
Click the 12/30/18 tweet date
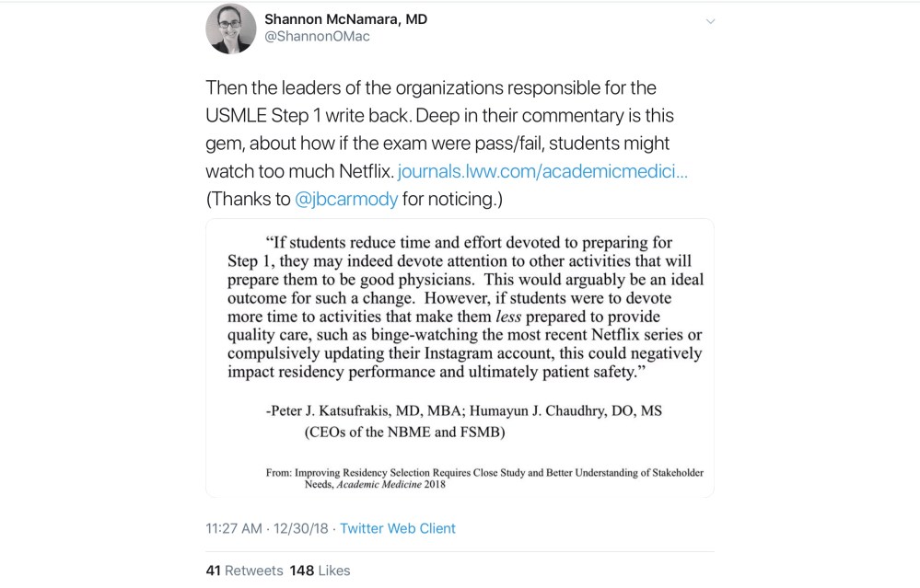click(x=300, y=528)
